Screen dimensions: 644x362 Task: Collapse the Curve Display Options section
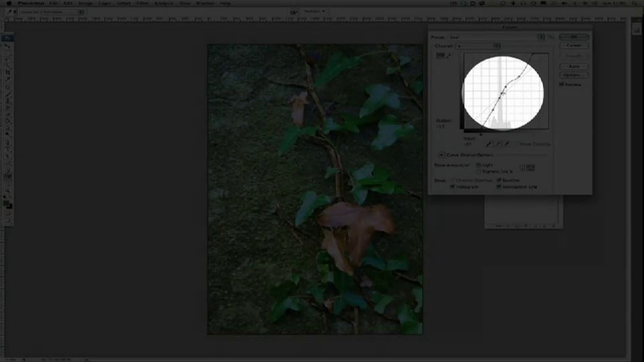(441, 155)
